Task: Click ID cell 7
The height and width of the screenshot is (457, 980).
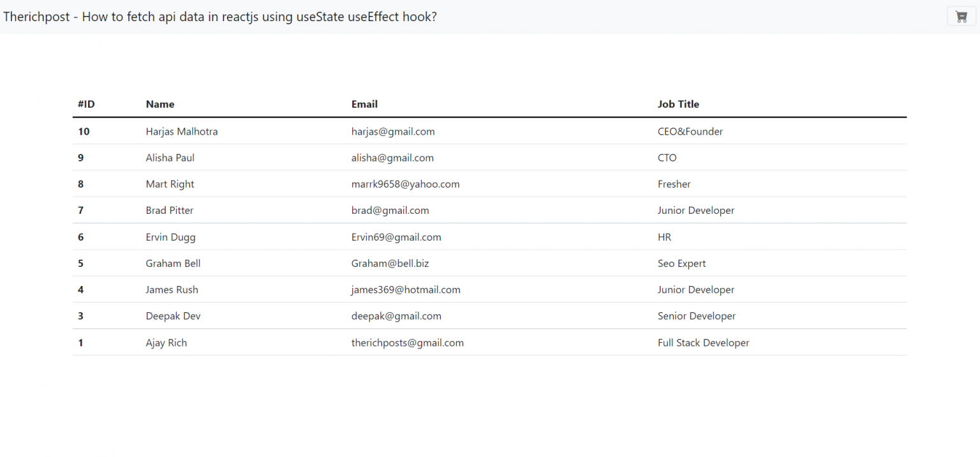Action: tap(80, 210)
